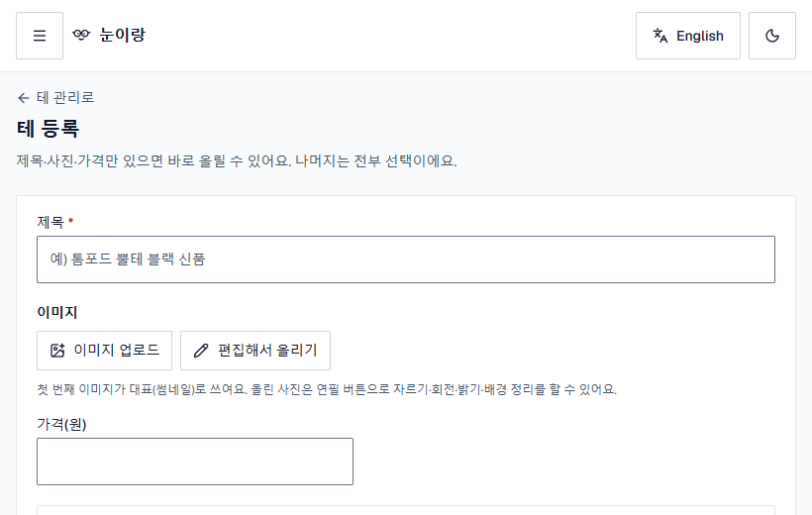This screenshot has width=812, height=515.
Task: Click the image-plus icon in upload button
Action: coord(57,351)
